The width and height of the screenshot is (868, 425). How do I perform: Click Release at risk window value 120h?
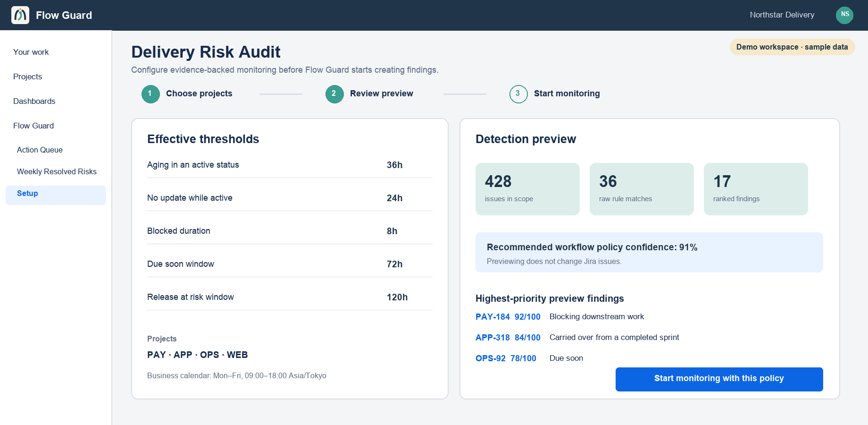click(397, 297)
